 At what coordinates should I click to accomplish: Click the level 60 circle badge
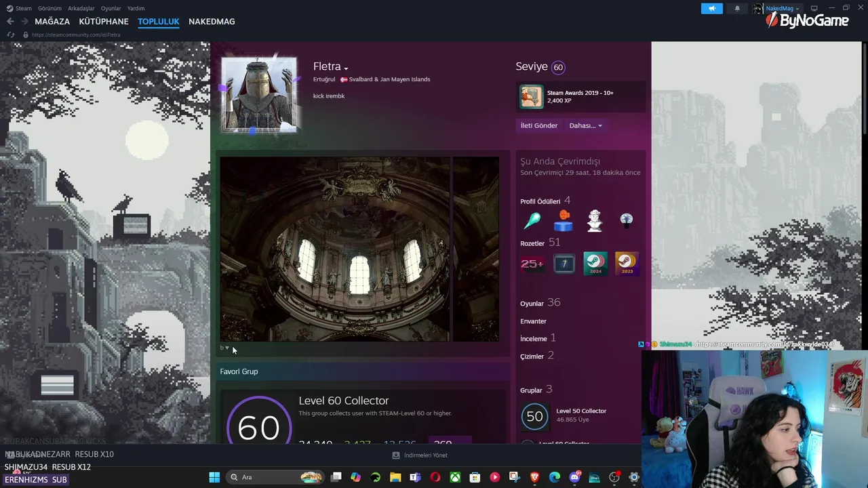coord(558,67)
